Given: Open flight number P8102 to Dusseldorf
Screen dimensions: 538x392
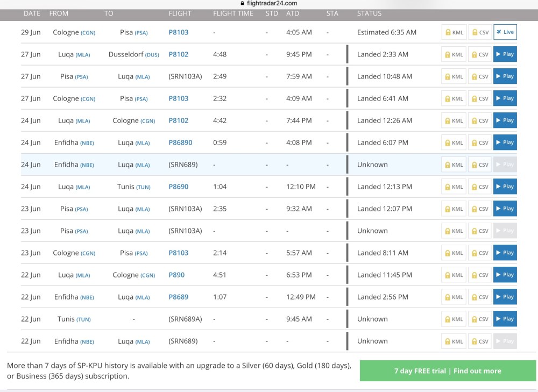Looking at the screenshot, I should [x=178, y=54].
